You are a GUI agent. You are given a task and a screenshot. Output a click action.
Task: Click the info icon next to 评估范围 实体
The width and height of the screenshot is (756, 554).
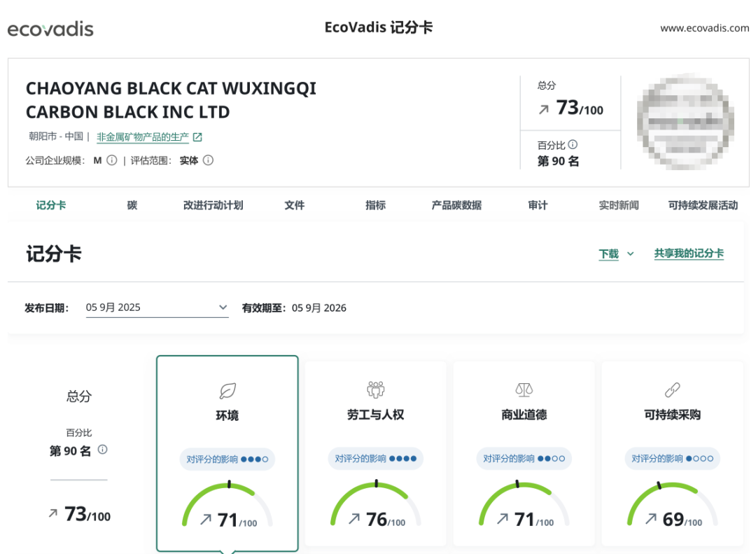click(x=208, y=160)
